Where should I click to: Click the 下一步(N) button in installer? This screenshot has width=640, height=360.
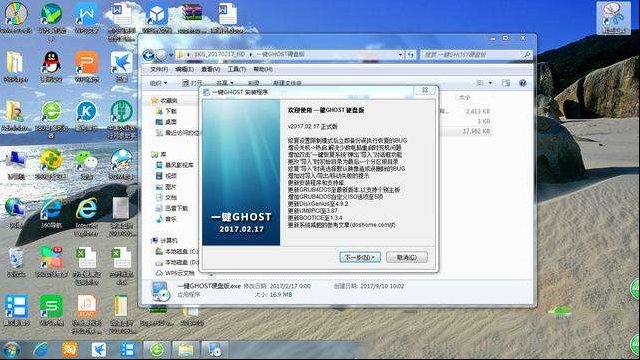pyautogui.click(x=360, y=257)
